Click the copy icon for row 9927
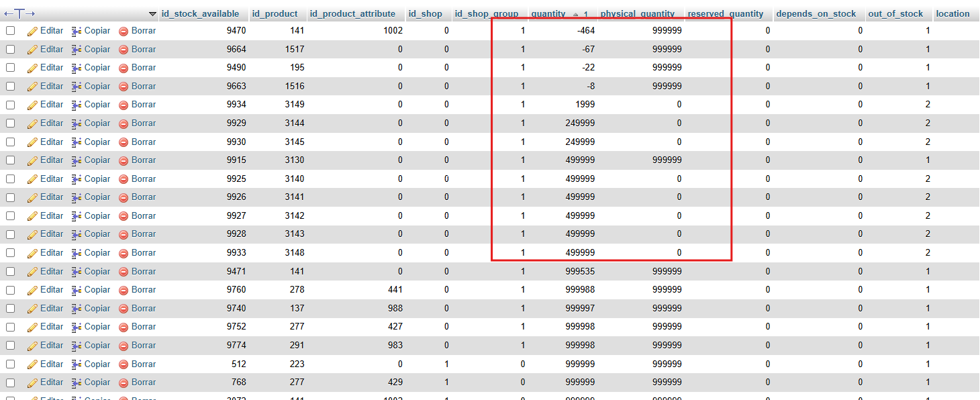The width and height of the screenshot is (980, 400). (x=77, y=216)
